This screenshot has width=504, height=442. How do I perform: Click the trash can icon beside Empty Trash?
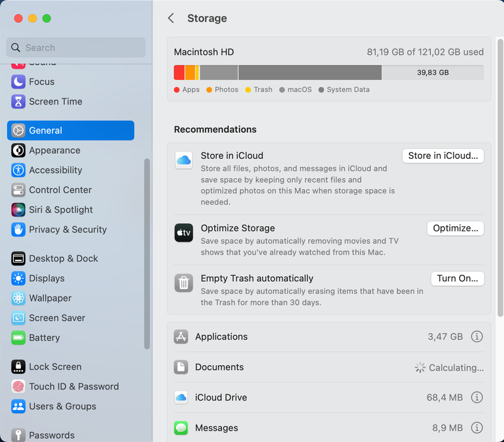[x=184, y=282]
